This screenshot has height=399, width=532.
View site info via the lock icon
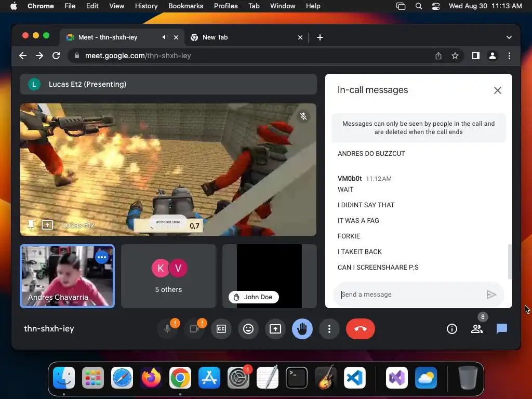77,56
